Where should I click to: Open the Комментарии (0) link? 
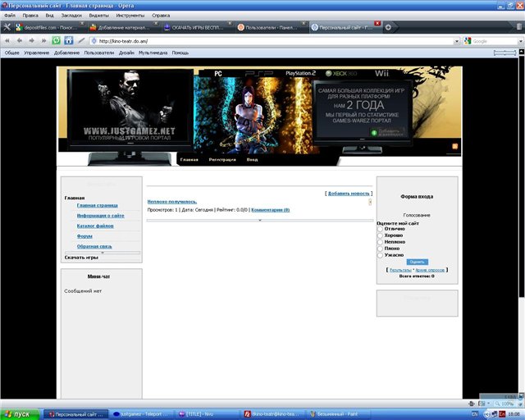[x=270, y=210]
